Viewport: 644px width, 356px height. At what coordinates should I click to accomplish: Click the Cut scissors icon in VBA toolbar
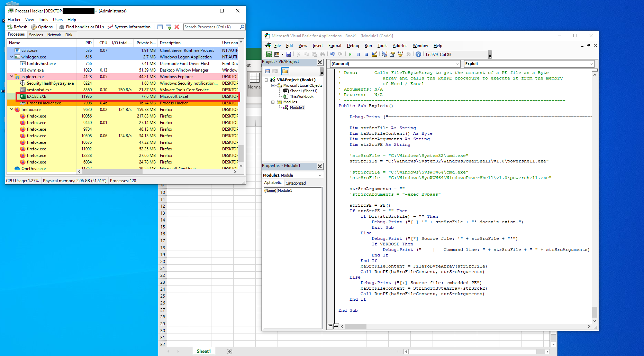298,54
